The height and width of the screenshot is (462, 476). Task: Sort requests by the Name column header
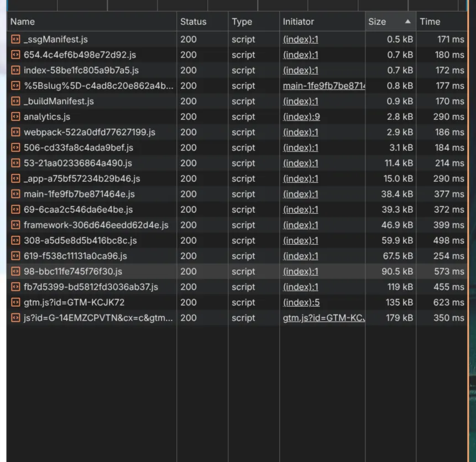pyautogui.click(x=92, y=22)
